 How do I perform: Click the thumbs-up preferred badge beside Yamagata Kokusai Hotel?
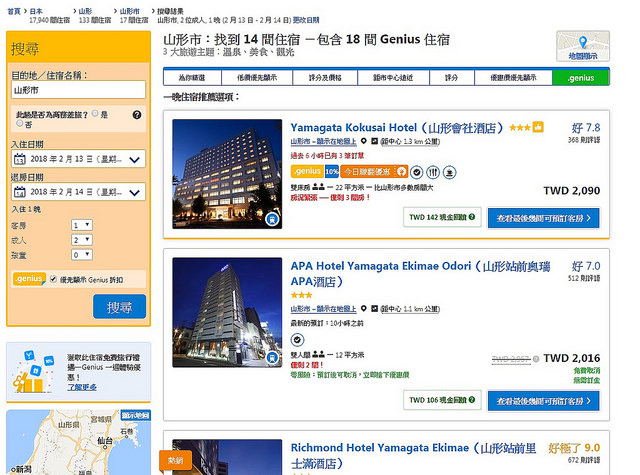tap(538, 127)
